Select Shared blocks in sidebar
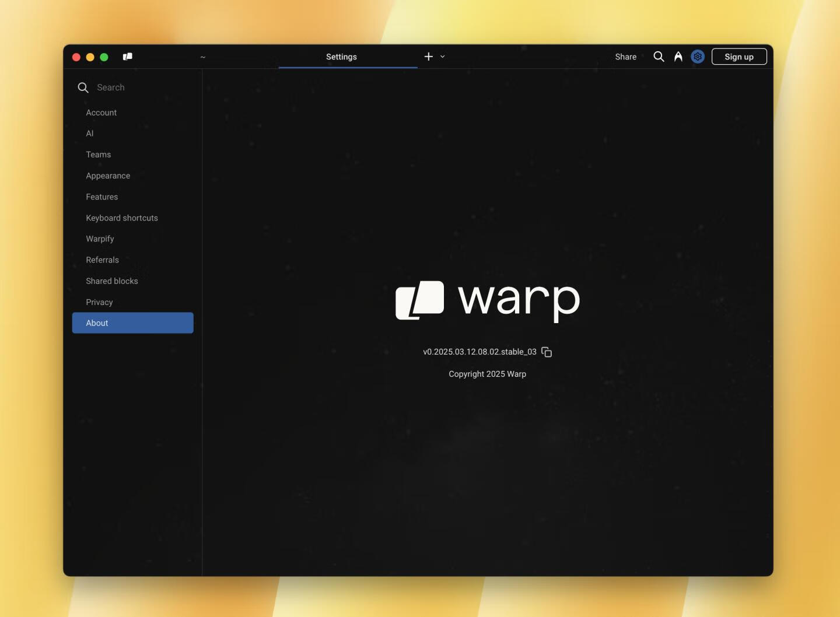Viewport: 840px width, 617px height. pos(133,281)
